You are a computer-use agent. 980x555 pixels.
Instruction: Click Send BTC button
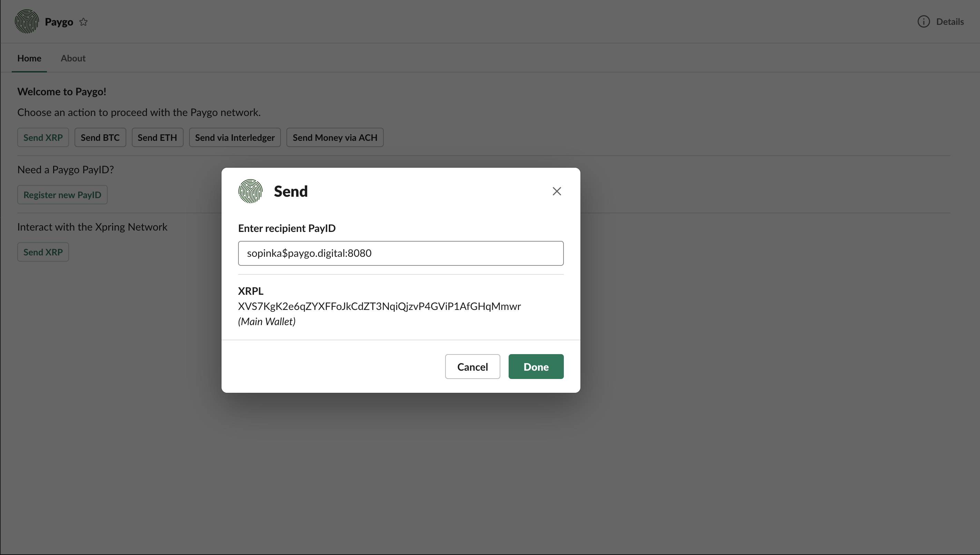tap(100, 138)
